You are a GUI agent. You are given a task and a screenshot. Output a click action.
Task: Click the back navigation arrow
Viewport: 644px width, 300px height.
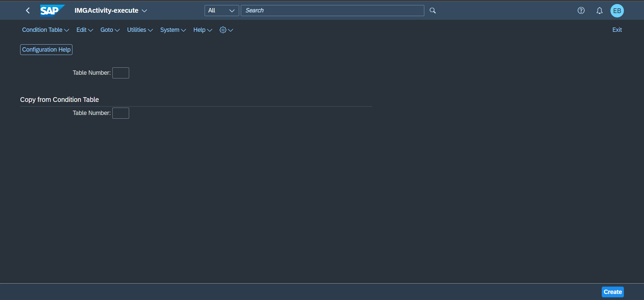pos(28,11)
